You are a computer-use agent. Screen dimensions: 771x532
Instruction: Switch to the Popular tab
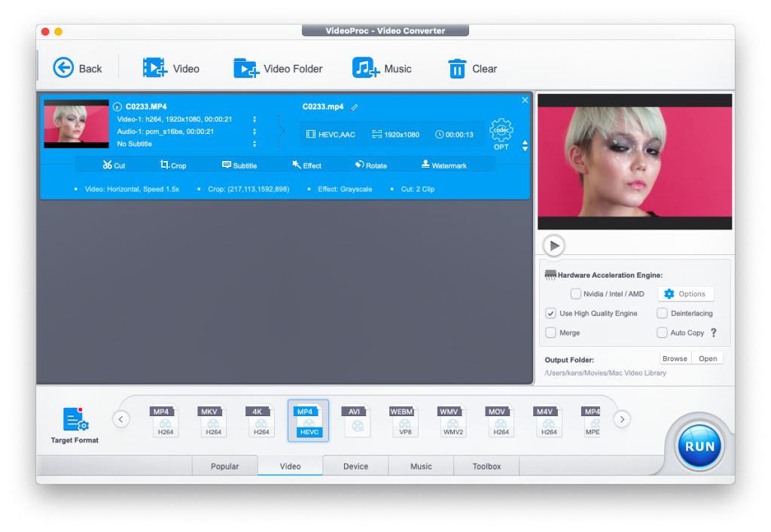pyautogui.click(x=224, y=467)
